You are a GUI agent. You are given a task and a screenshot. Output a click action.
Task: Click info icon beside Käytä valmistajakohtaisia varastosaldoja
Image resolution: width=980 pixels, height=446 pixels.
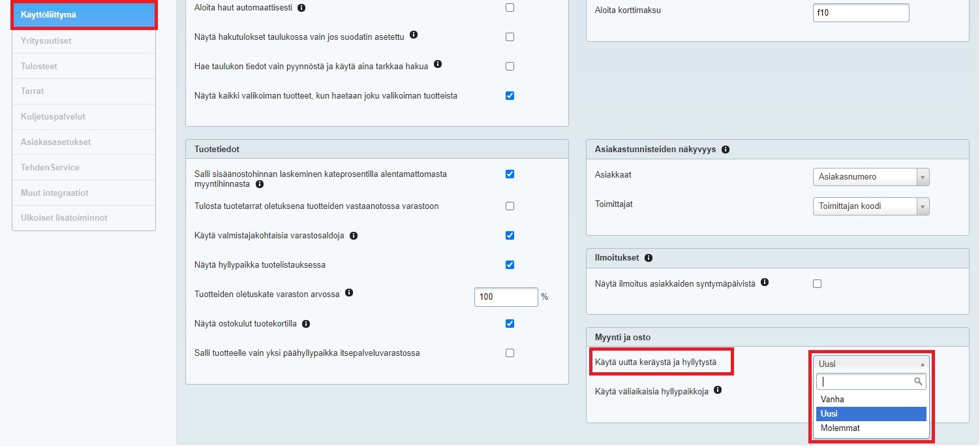pyautogui.click(x=354, y=235)
